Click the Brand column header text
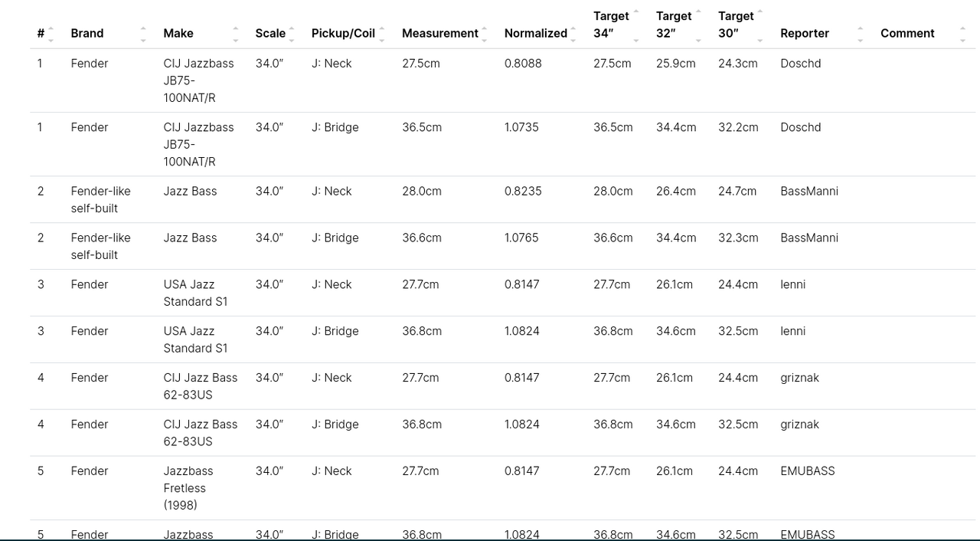This screenshot has width=980, height=541. (87, 34)
